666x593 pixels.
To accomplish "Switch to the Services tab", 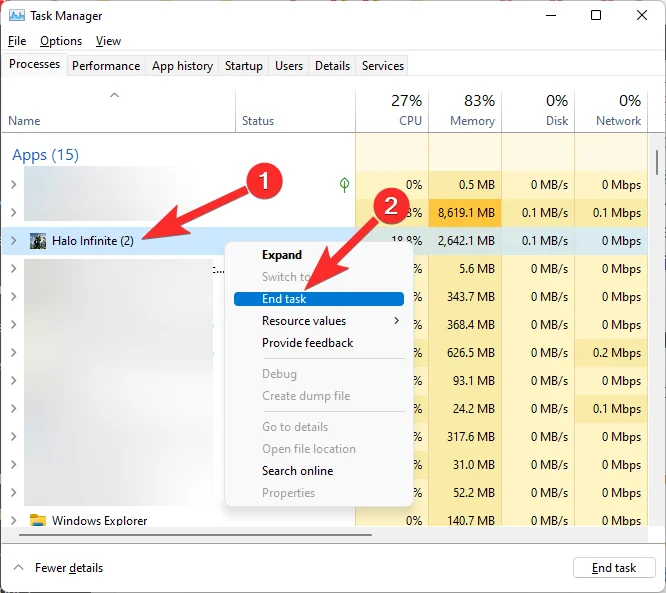I will click(383, 66).
